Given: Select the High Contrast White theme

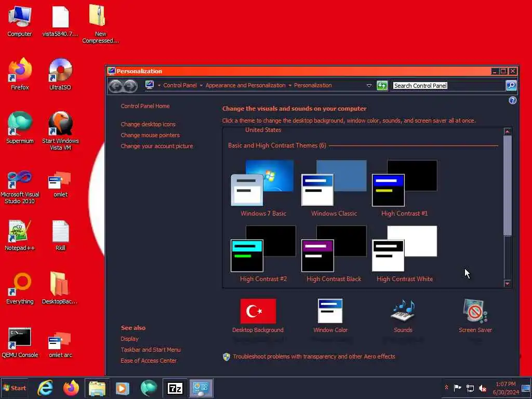Looking at the screenshot, I should (x=404, y=254).
